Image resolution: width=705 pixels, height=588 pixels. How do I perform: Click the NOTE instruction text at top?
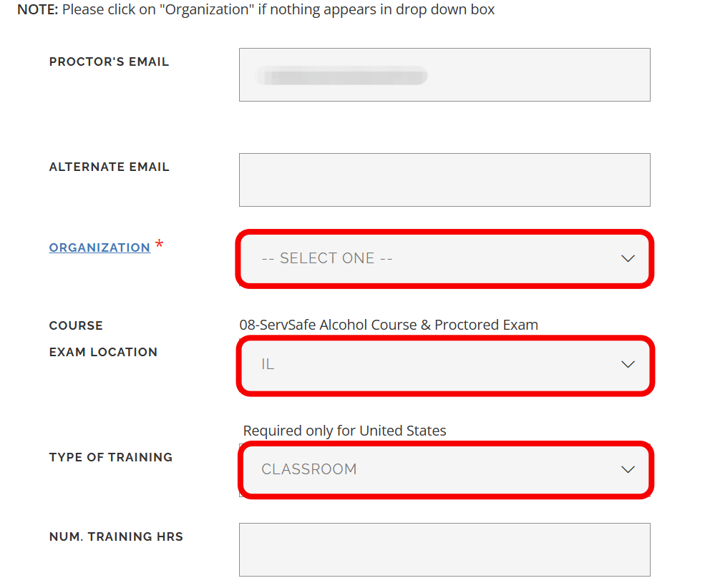click(x=256, y=10)
